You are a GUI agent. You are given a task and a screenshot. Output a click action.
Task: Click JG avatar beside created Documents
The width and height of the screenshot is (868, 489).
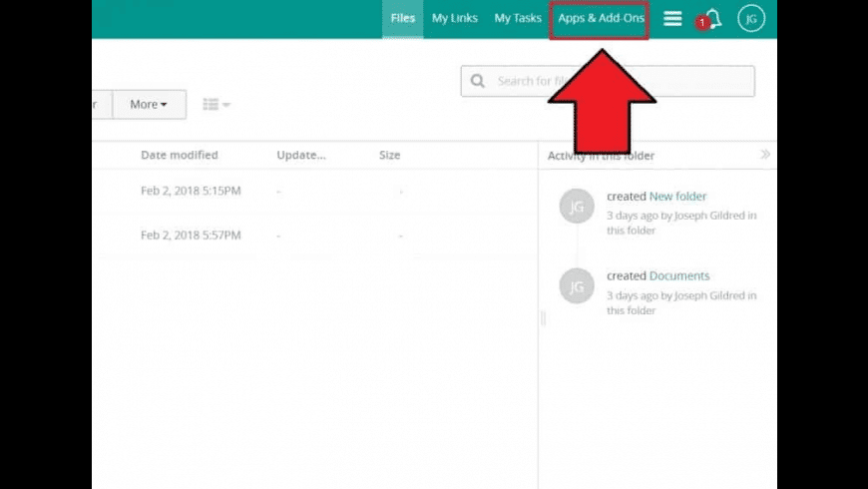577,285
